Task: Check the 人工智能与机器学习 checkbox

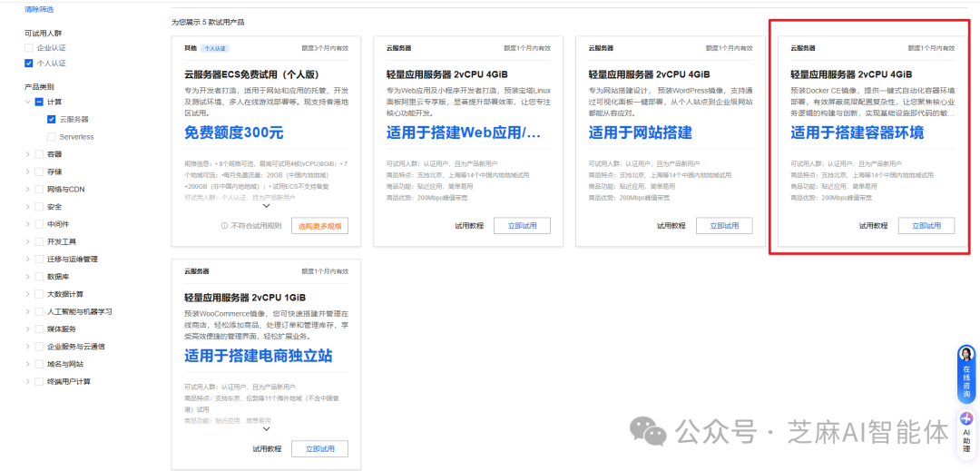Action: 39,311
